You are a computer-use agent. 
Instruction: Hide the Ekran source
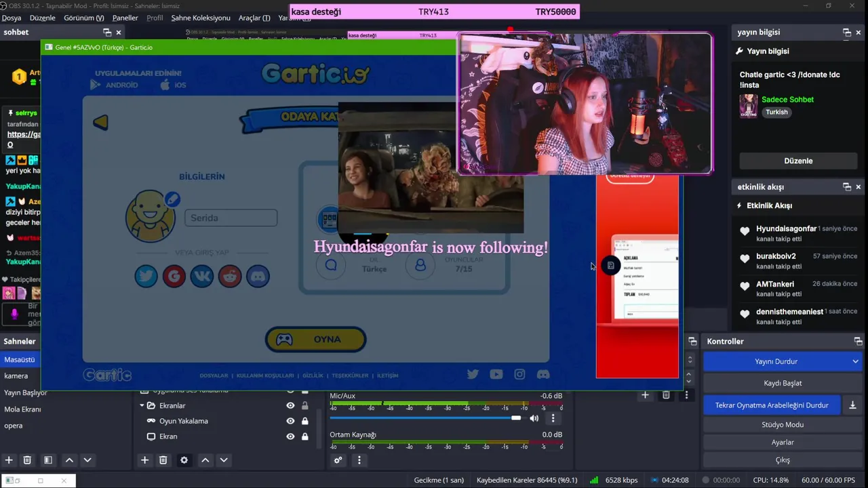pos(290,436)
